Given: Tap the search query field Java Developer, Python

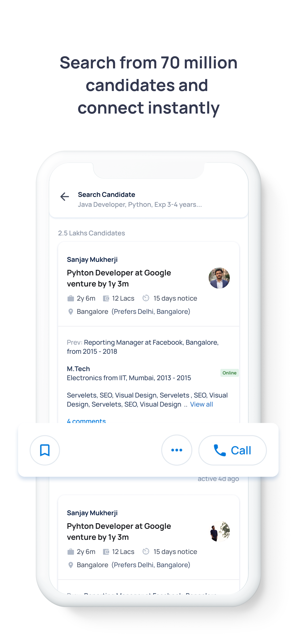Looking at the screenshot, I should click(140, 205).
